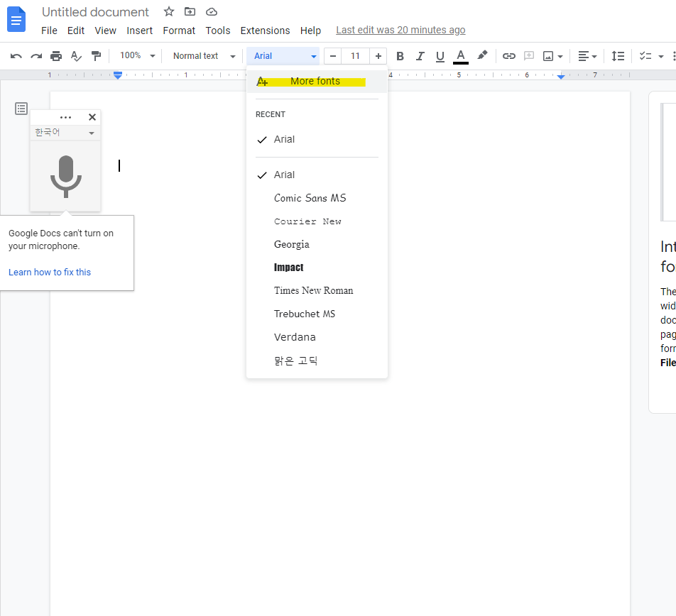Click the font size field showing 11

pos(355,56)
